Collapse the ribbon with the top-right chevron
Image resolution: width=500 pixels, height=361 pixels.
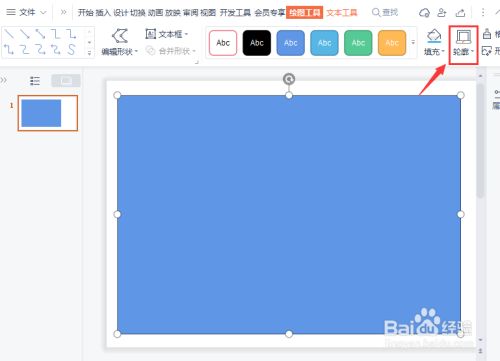[x=497, y=13]
